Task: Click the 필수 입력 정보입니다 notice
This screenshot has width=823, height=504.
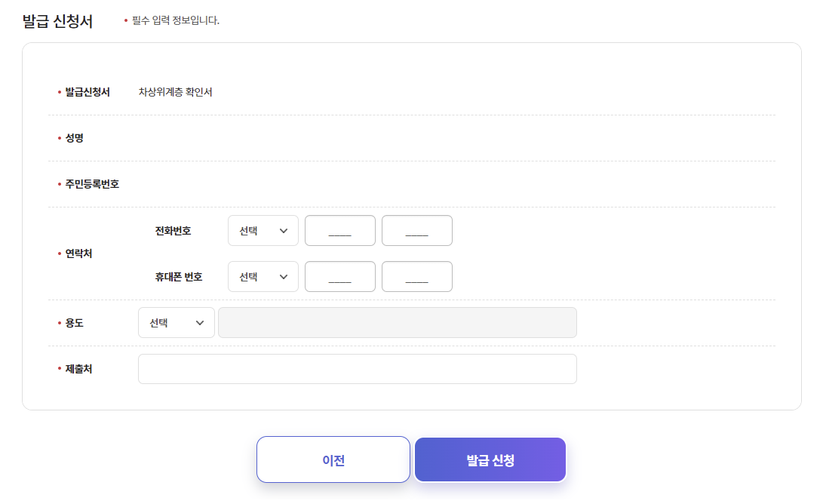Action: 175,20
